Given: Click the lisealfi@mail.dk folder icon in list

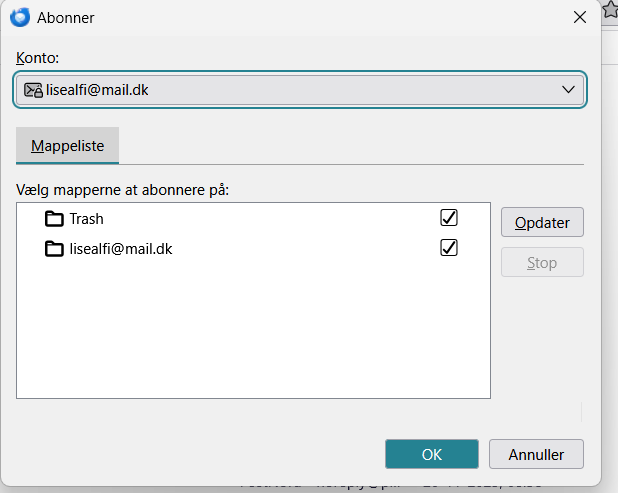Looking at the screenshot, I should point(54,248).
